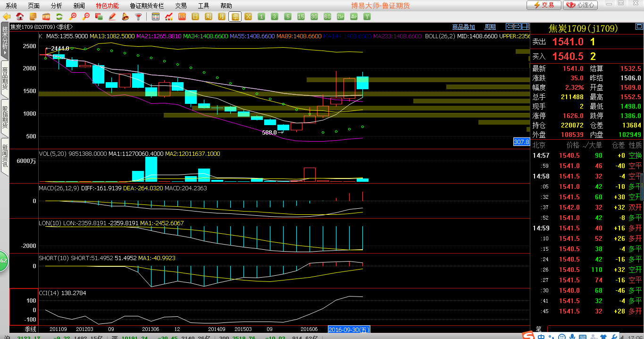The height and width of the screenshot is (339, 644).
Task: Click the CCI(14) indicator label
Action: (49, 293)
